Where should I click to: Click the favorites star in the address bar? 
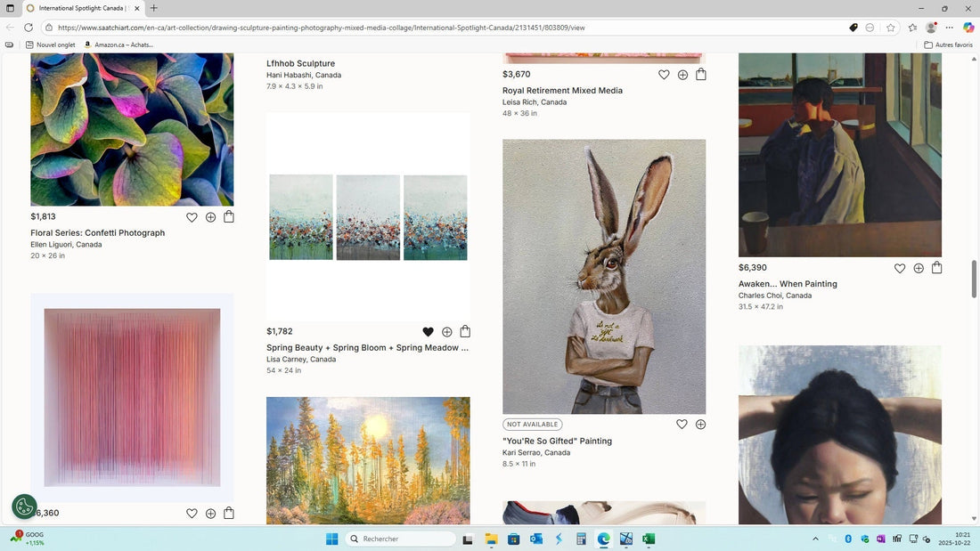click(890, 28)
